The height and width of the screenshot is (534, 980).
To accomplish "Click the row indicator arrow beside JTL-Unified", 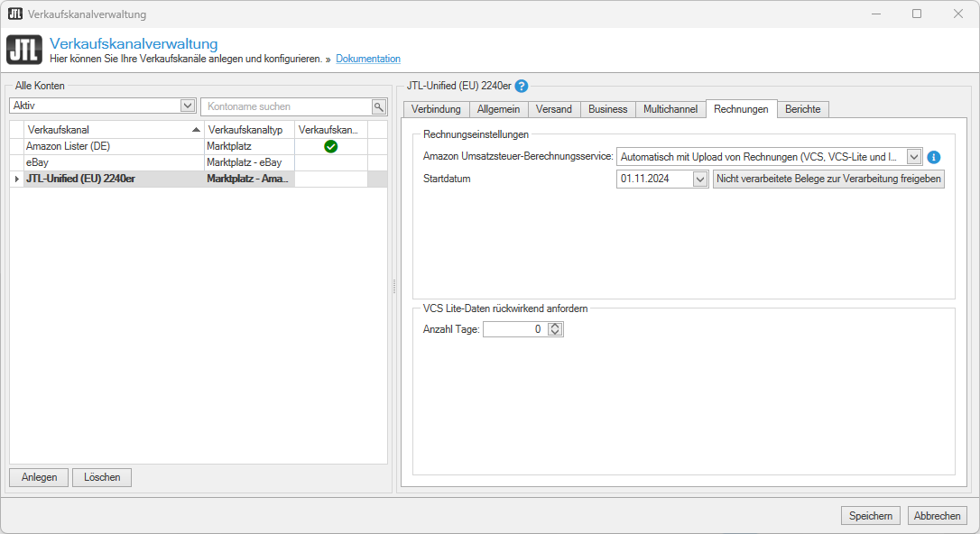I will (17, 179).
